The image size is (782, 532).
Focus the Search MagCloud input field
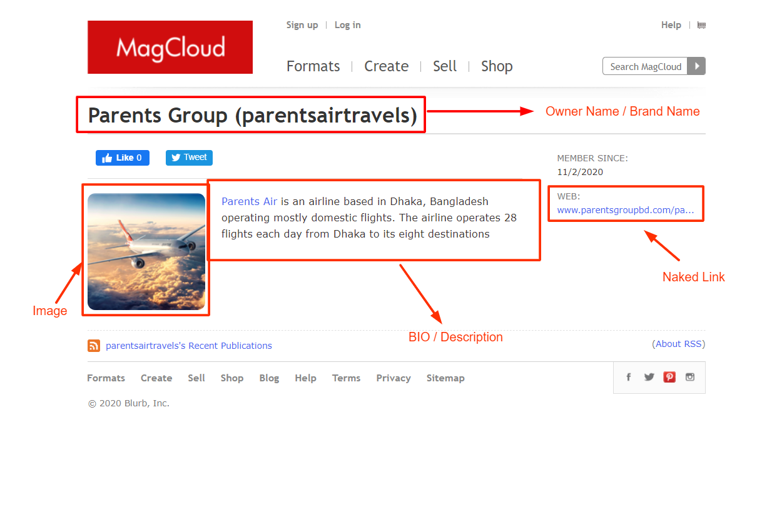click(645, 66)
